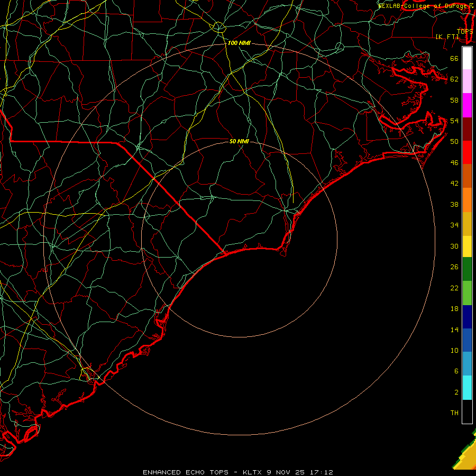
Task: Select the '2' legend value
Action: (456, 392)
